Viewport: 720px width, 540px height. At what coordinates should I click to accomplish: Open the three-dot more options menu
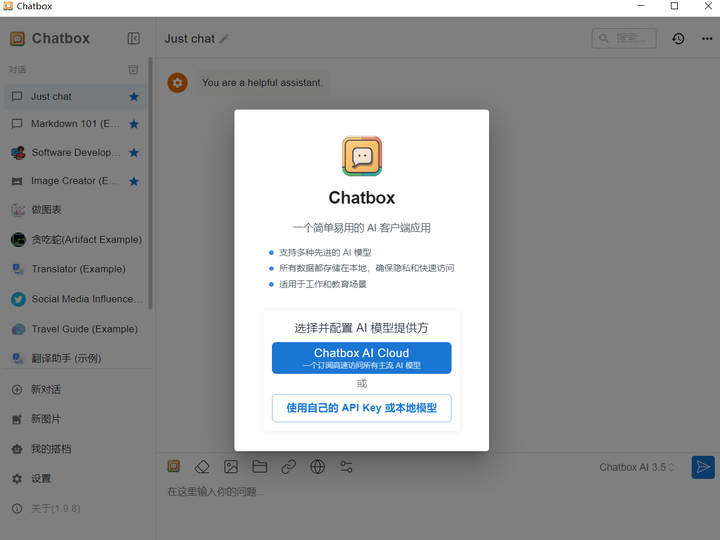coord(707,39)
